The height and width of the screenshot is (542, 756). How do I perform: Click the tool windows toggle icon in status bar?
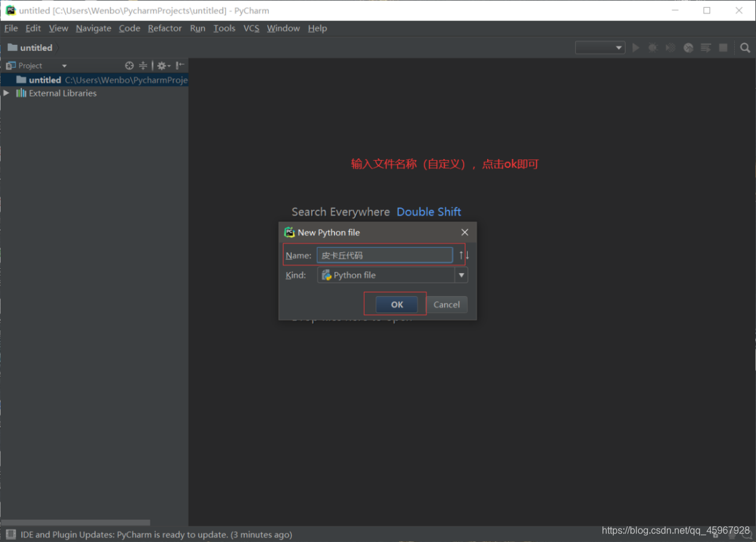tap(10, 535)
